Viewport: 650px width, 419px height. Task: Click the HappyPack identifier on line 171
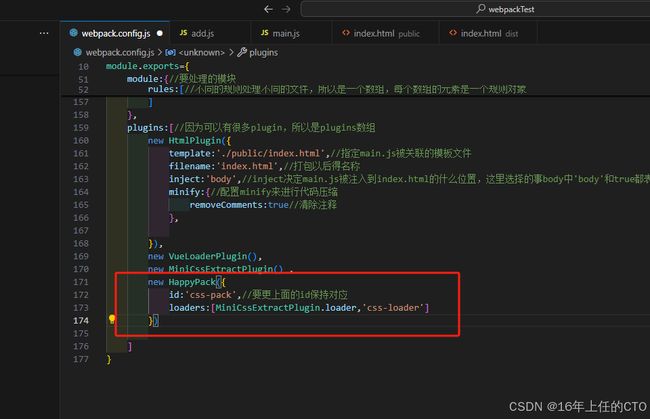192,282
